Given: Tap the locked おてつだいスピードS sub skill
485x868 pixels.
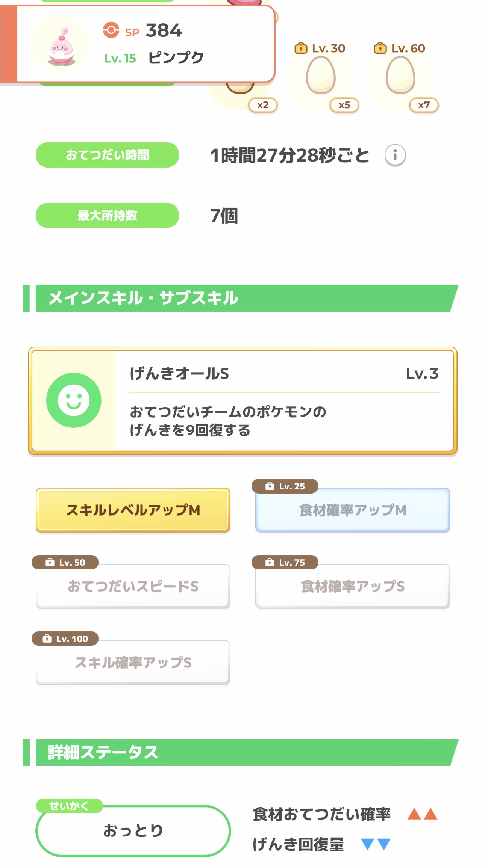Looking at the screenshot, I should tap(133, 586).
